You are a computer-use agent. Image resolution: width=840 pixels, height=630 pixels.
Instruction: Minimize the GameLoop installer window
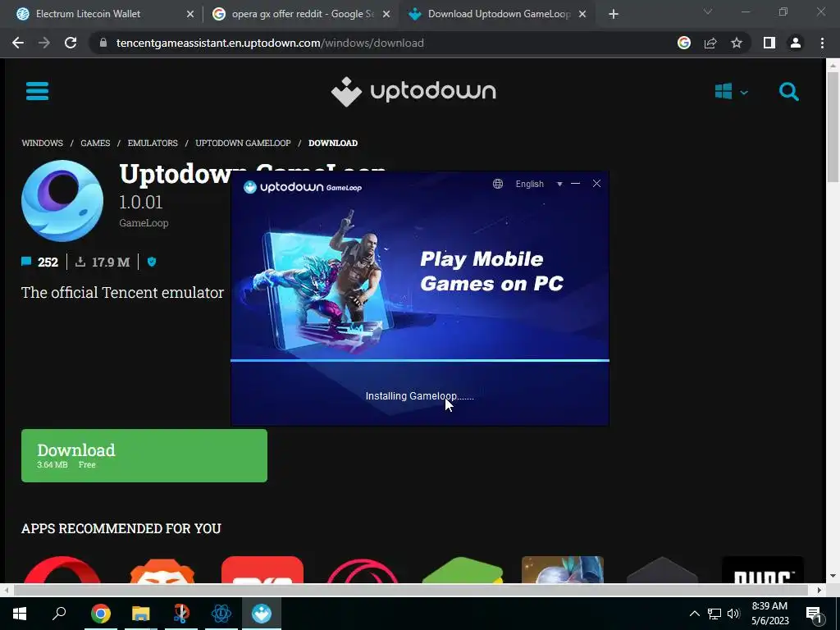pyautogui.click(x=576, y=184)
